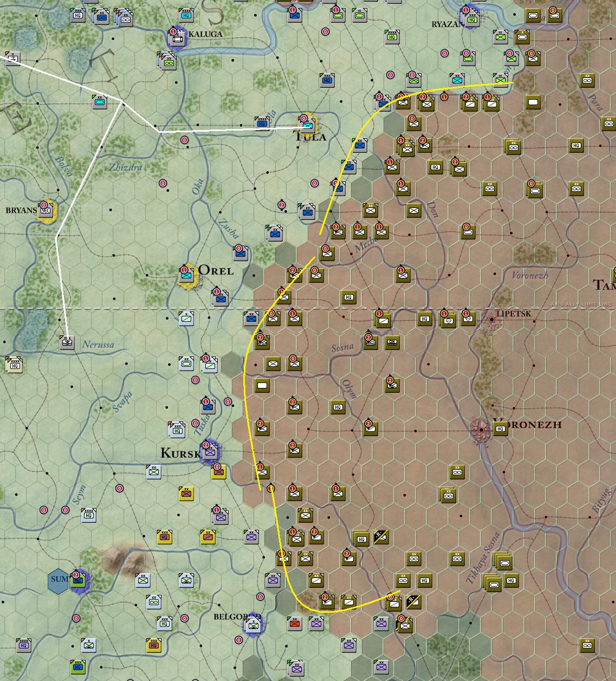Viewport: 616px width, 681px height.
Task: Select the yellow cavalry XX counter right of yellow XXX HQ
Action: point(208,536)
